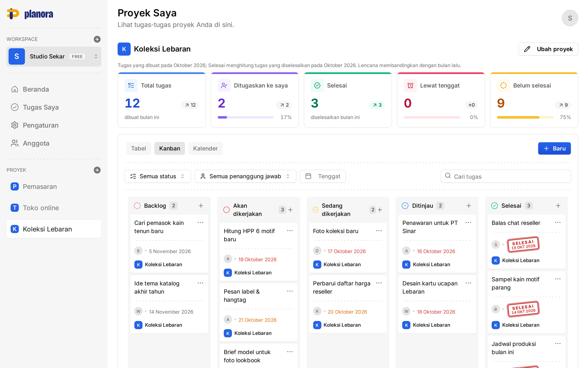The width and height of the screenshot is (588, 368).
Task: Select Koleksi Lebaran project in sidebar
Action: (54, 229)
